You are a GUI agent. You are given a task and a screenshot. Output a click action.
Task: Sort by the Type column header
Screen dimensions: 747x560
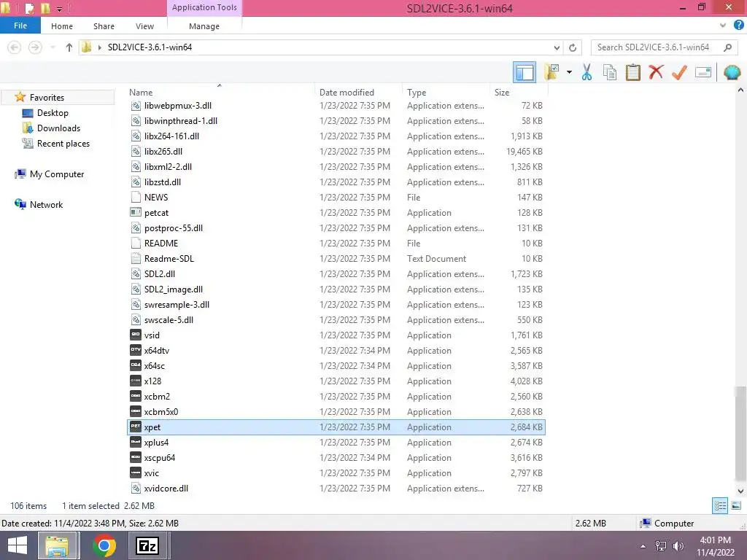pos(417,93)
